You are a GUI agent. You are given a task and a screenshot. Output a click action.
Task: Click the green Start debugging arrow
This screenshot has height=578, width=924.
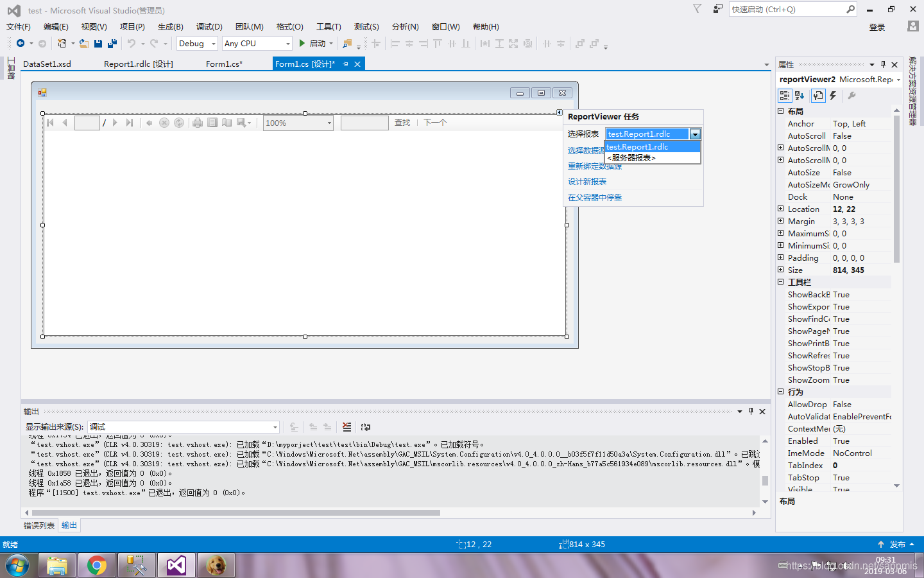tap(302, 44)
